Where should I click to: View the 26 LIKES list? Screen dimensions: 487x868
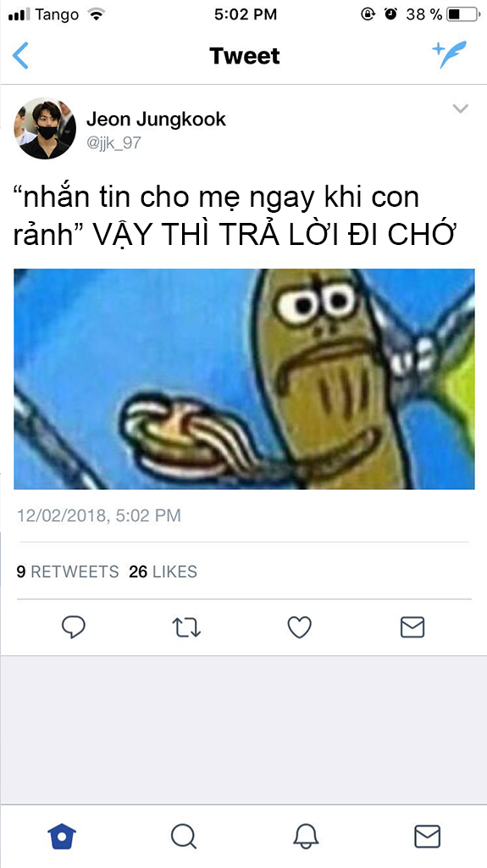pos(163,571)
